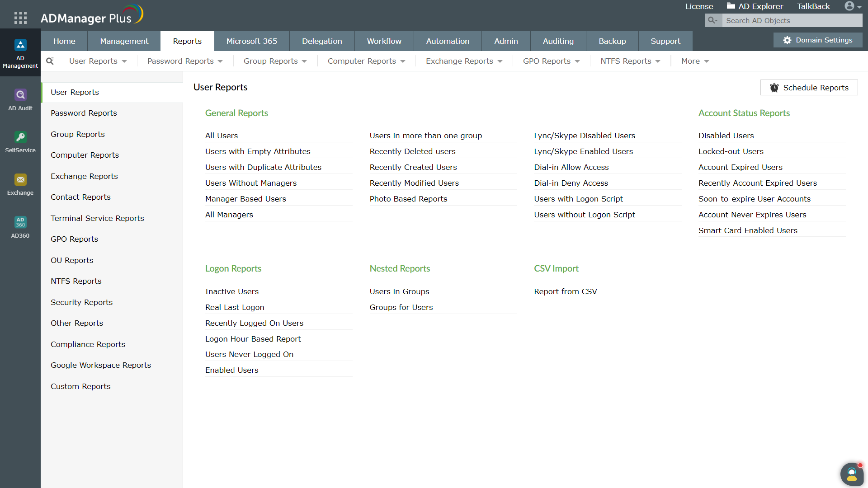Open the support chat assistant icon
Viewport: 868px width, 488px height.
(852, 474)
